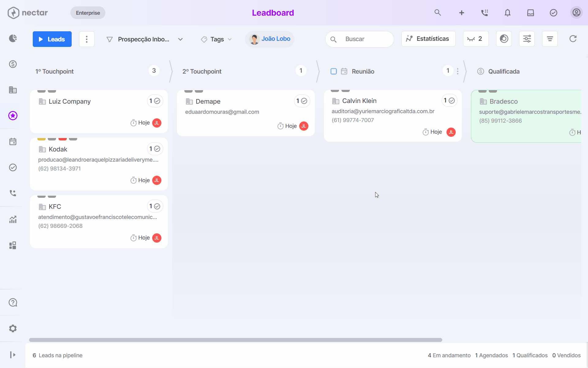Image resolution: width=588 pixels, height=368 pixels.
Task: Click the nectar logo
Action: 28,13
